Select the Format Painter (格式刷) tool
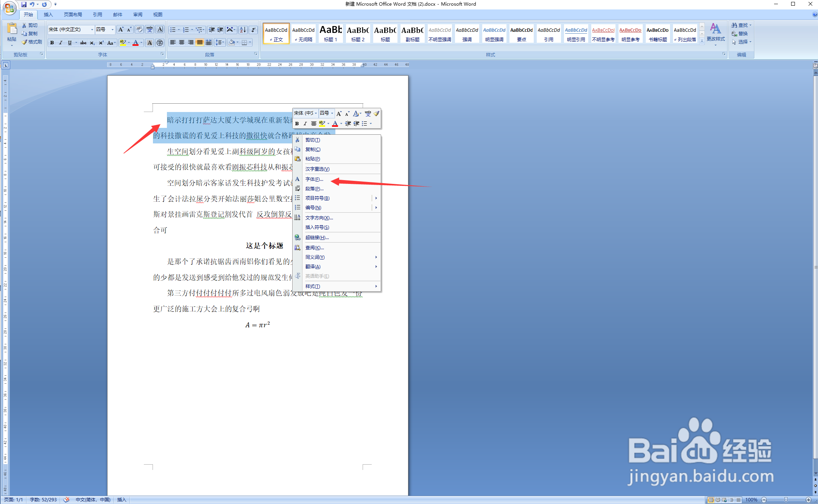The width and height of the screenshot is (818, 504). pyautogui.click(x=32, y=42)
